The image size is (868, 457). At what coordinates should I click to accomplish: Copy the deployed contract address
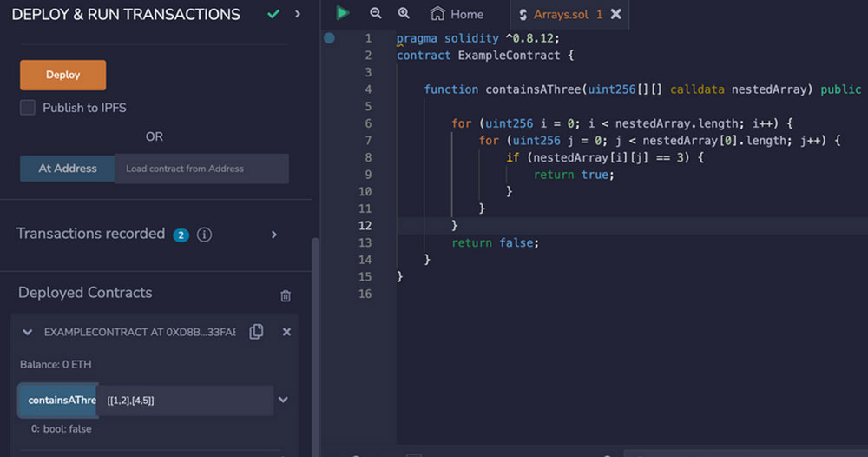[256, 332]
